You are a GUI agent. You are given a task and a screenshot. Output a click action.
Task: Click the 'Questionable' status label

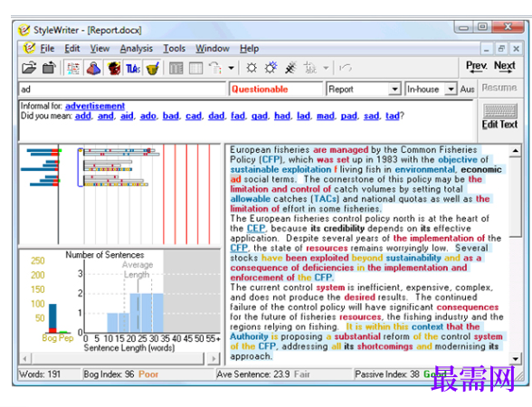pyautogui.click(x=260, y=90)
